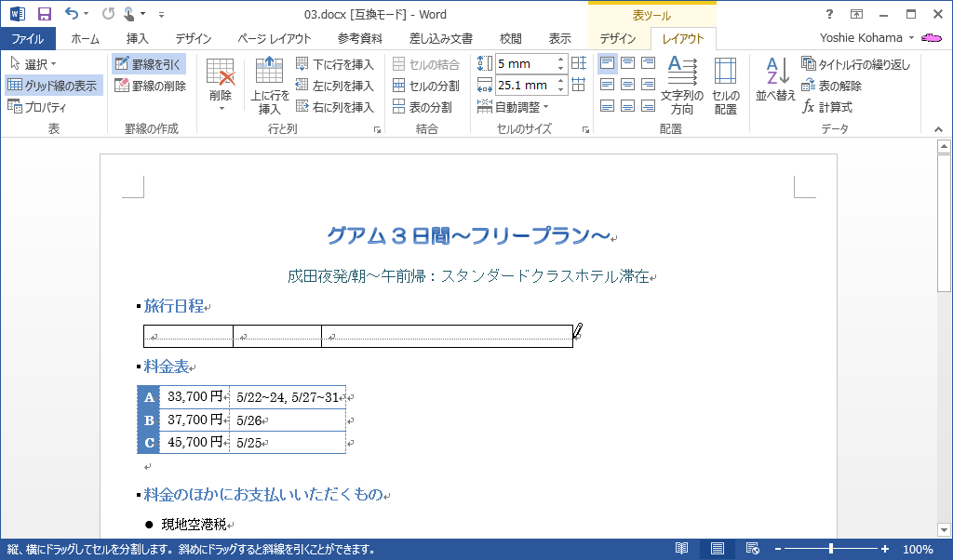This screenshot has height=560, width=953.
Task: Repeat header rows (タイトル行の繰り返し)
Action: (856, 64)
